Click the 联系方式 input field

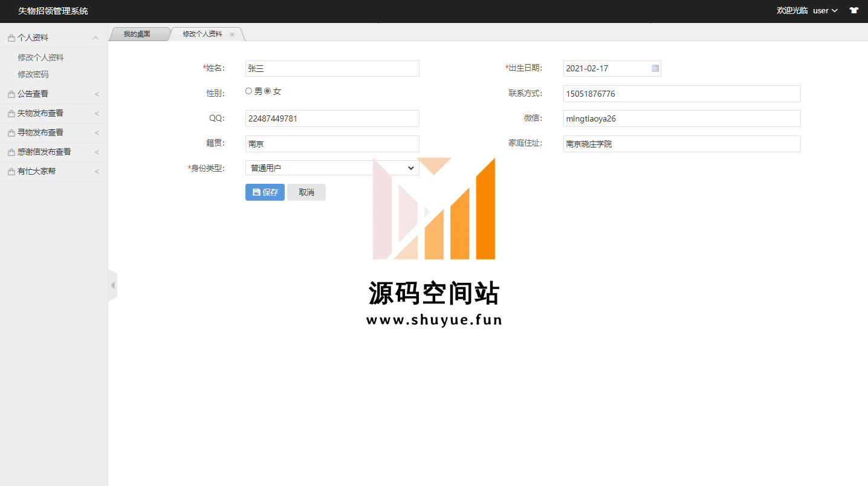pos(682,94)
